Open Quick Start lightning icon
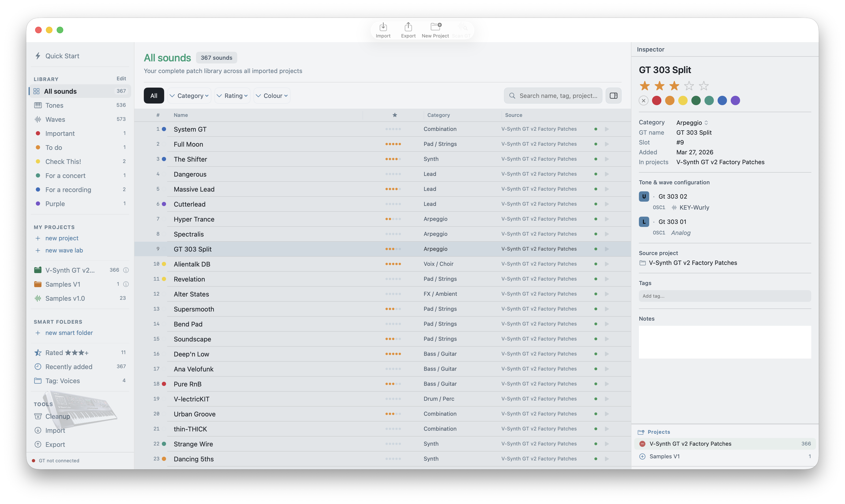845x504 pixels. pyautogui.click(x=38, y=56)
